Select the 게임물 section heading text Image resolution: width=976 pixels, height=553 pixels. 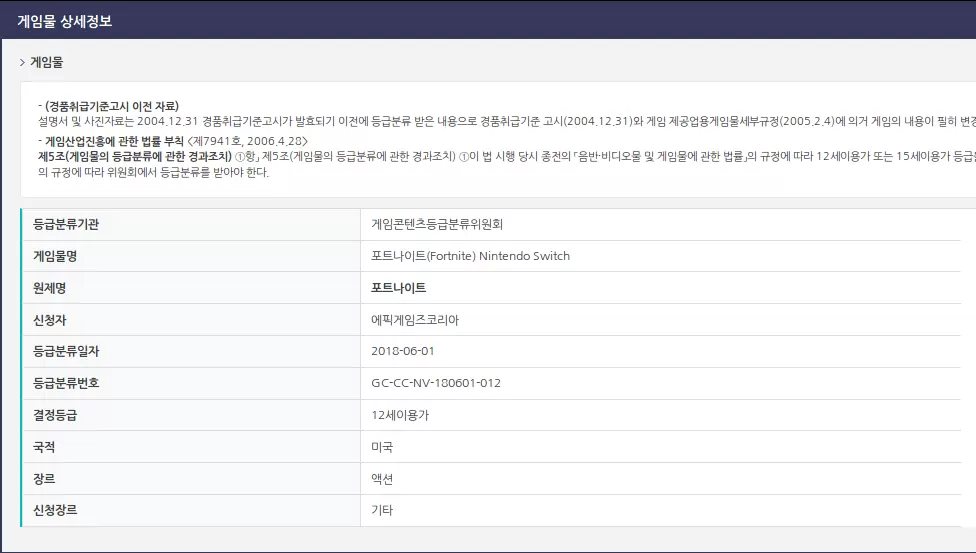click(x=47, y=62)
